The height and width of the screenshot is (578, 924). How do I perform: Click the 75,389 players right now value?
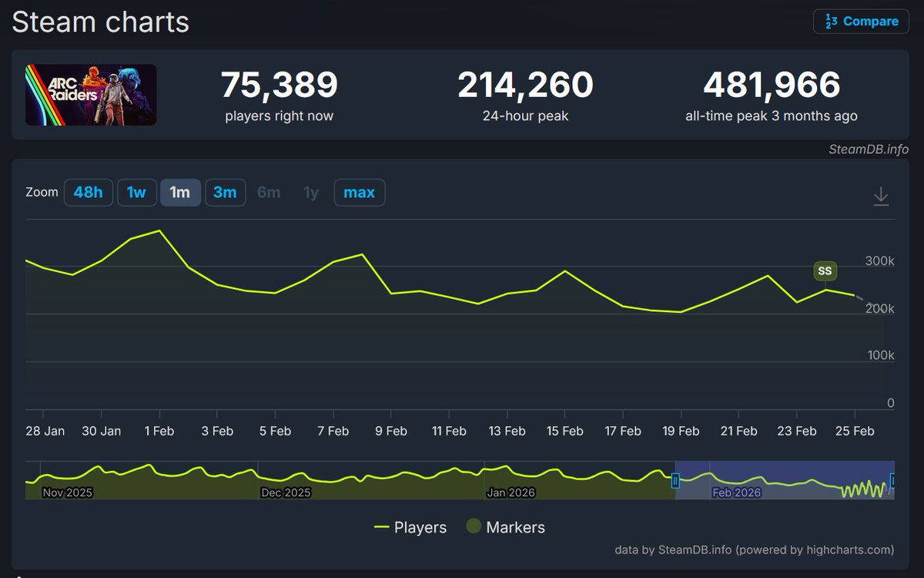[280, 85]
